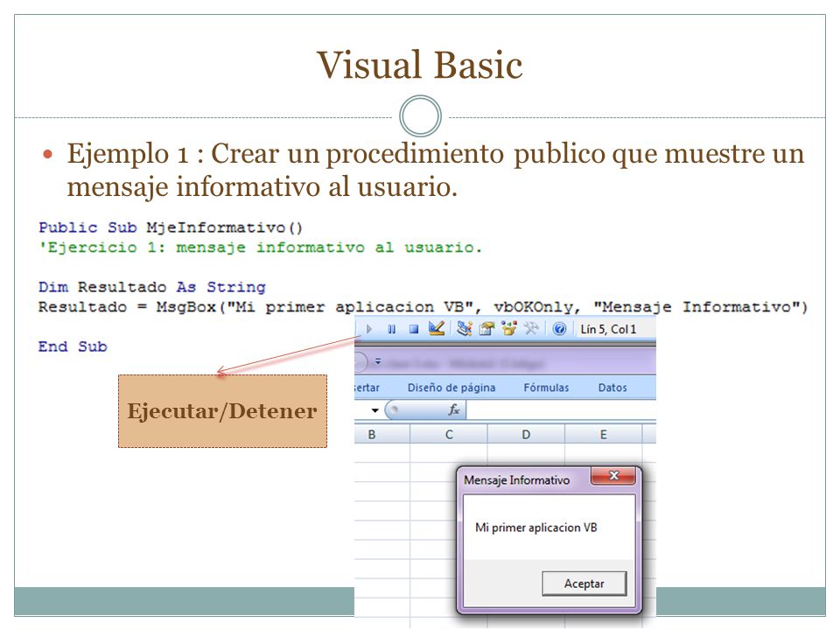Open the Project Explorer icon
The image size is (840, 630).
click(464, 328)
